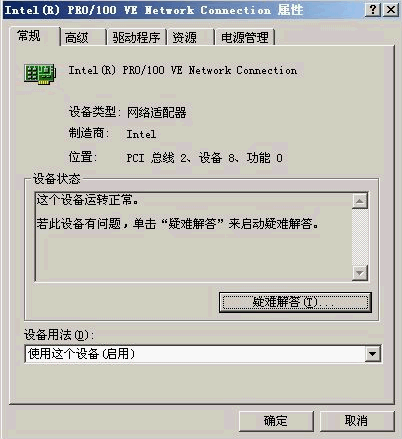Close the properties dialog with X
Image resolution: width=402 pixels, height=439 pixels.
(391, 10)
